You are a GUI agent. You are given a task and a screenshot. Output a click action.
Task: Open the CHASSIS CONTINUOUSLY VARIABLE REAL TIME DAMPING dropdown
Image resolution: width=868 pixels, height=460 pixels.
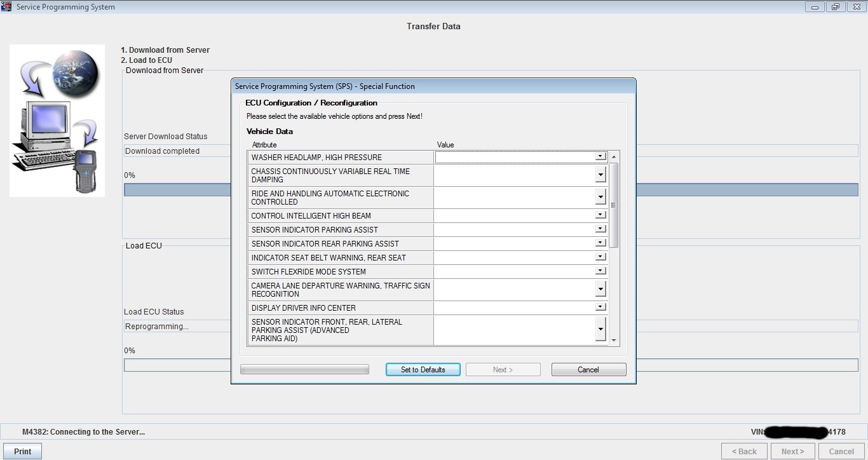(600, 175)
